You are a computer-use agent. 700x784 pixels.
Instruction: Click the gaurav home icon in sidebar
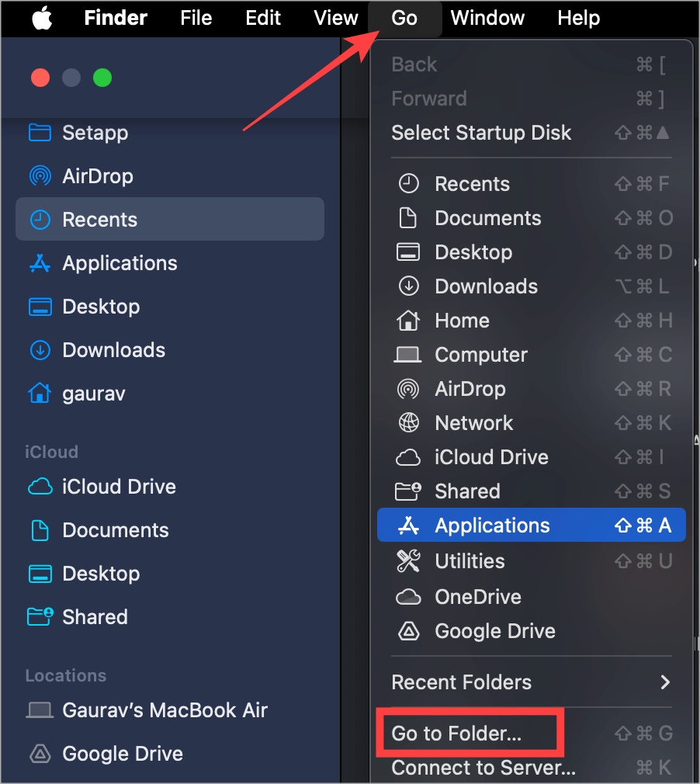pos(40,393)
